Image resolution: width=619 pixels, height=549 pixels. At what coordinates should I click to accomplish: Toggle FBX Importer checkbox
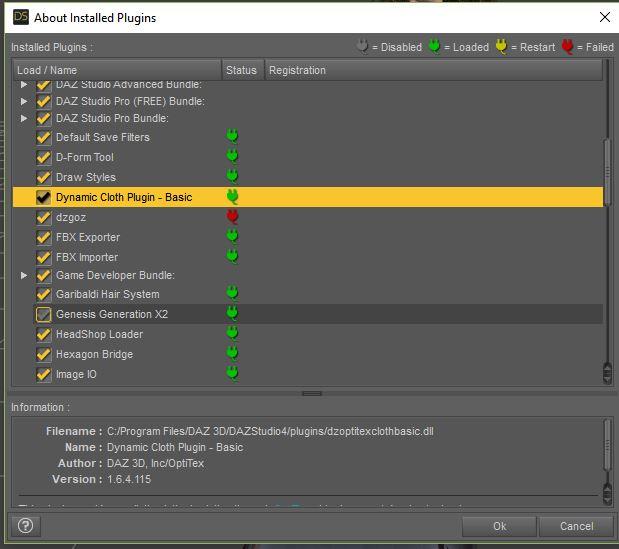[x=43, y=257]
